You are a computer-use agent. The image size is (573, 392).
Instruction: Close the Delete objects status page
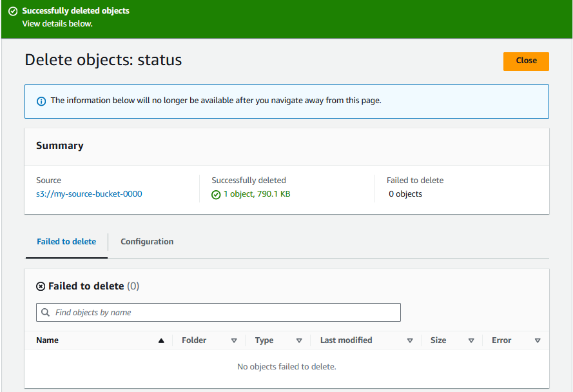(x=526, y=61)
